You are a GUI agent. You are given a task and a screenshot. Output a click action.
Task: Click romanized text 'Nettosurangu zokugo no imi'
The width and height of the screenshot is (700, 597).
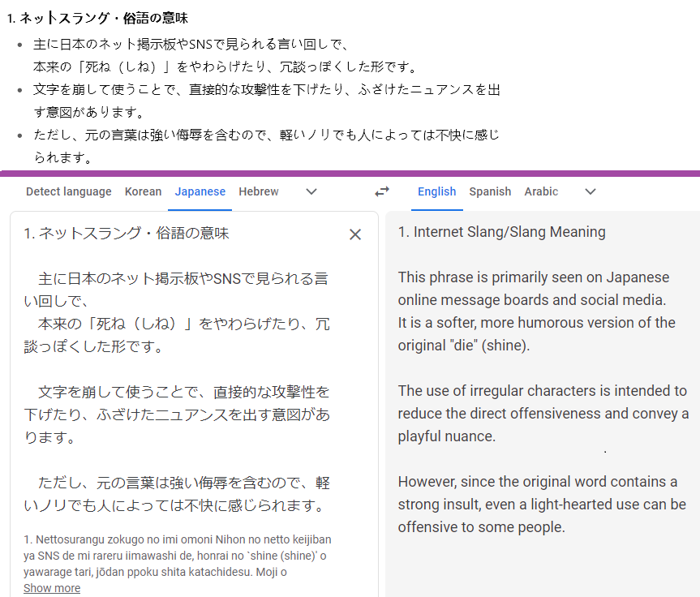click(x=107, y=539)
